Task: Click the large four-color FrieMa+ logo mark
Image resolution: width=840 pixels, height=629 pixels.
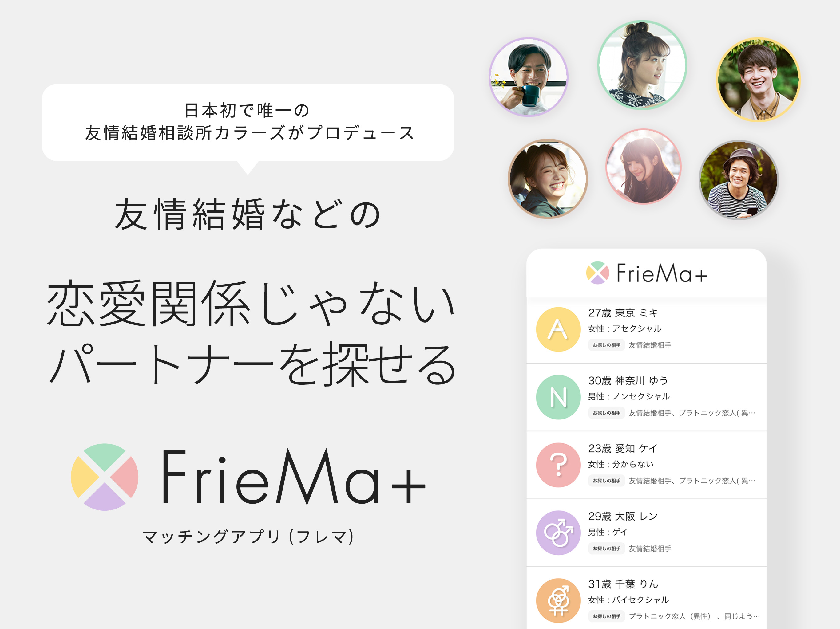Action: tap(105, 477)
